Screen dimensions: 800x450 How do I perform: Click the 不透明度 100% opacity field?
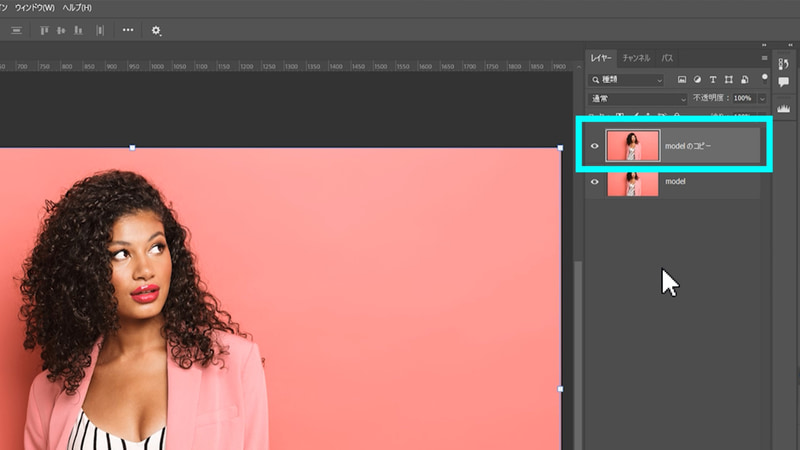744,98
